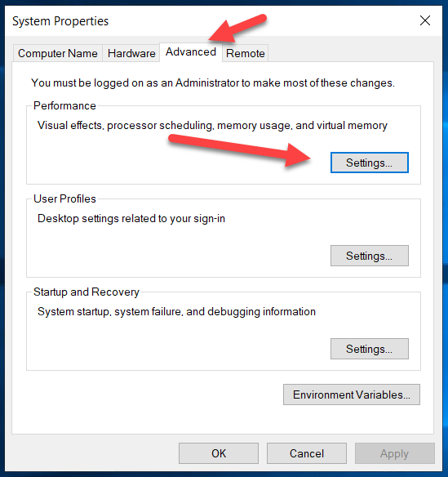Click the desktop settings sign-in description
Image resolution: width=448 pixels, height=477 pixels.
click(131, 218)
